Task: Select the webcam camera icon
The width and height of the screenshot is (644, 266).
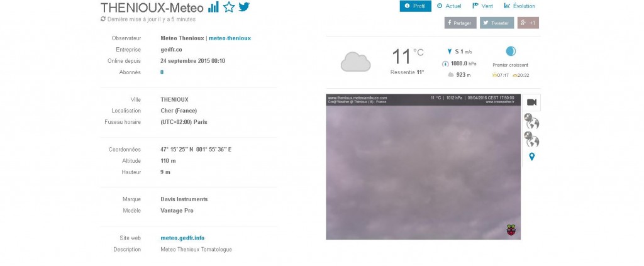Action: click(531, 103)
